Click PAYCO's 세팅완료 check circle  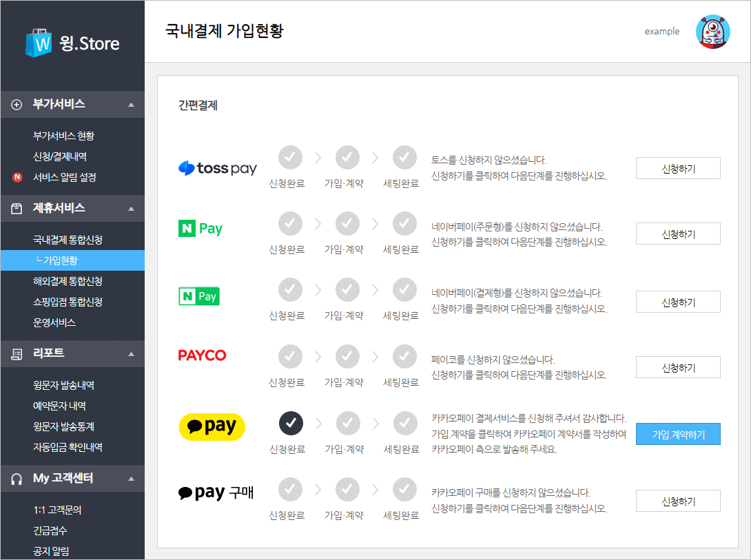(x=404, y=357)
